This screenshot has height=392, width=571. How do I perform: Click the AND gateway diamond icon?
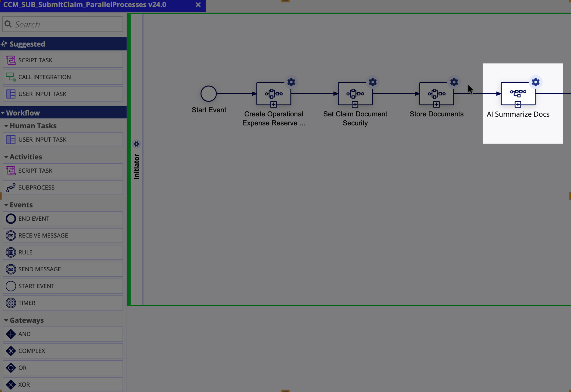(x=11, y=334)
